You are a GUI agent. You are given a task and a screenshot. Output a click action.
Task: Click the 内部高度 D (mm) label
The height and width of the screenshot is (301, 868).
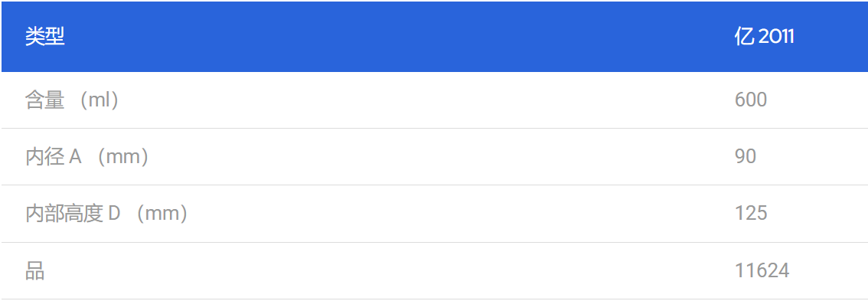coord(106,214)
